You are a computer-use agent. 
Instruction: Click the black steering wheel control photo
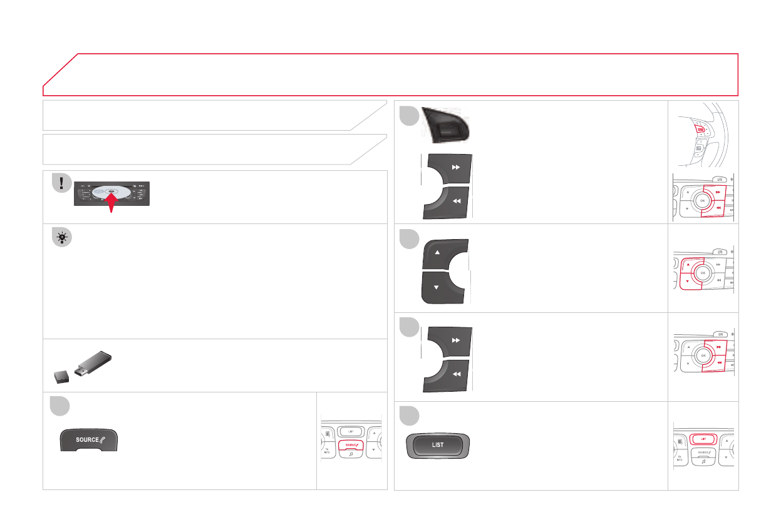(x=448, y=126)
